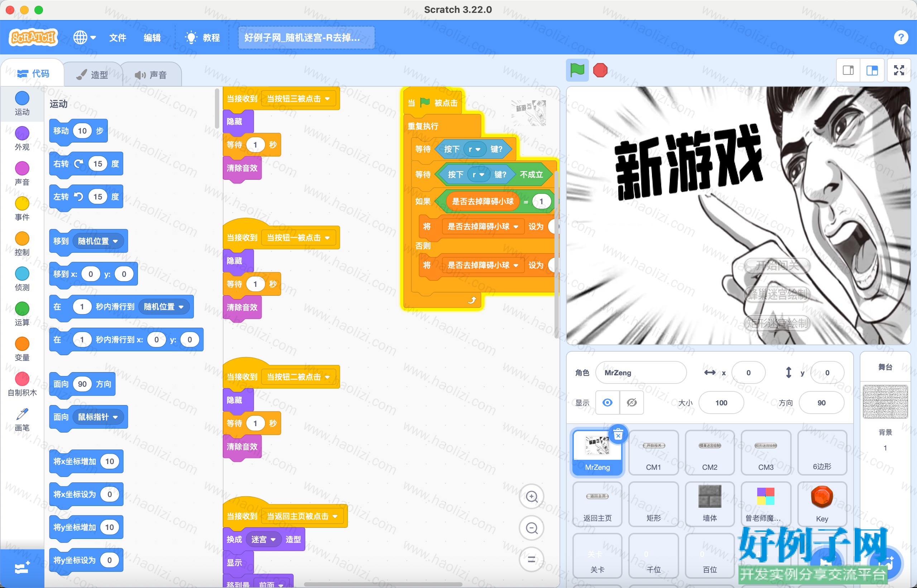This screenshot has width=917, height=588.
Task: Open 当按钮一被点击 message dropdown
Action: tap(299, 238)
